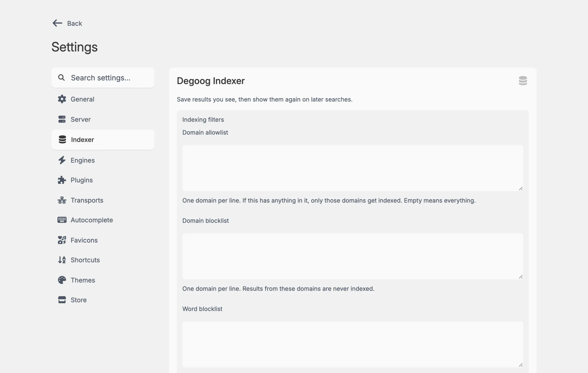Click the Domain blocklist label
Viewport: 588px width, 373px height.
click(x=205, y=221)
